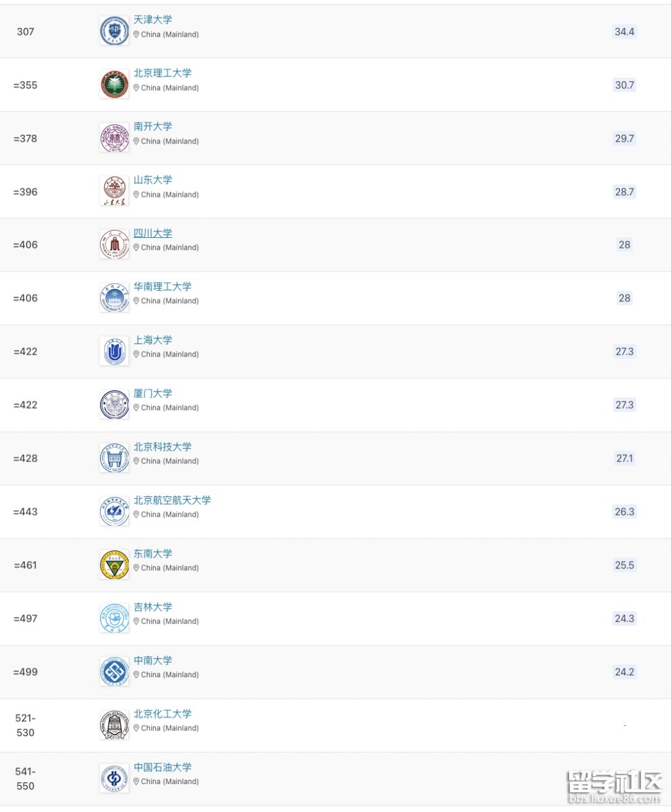Viewport: 671px width, 812px height.
Task: Click the 山东大学 logo
Action: (114, 191)
